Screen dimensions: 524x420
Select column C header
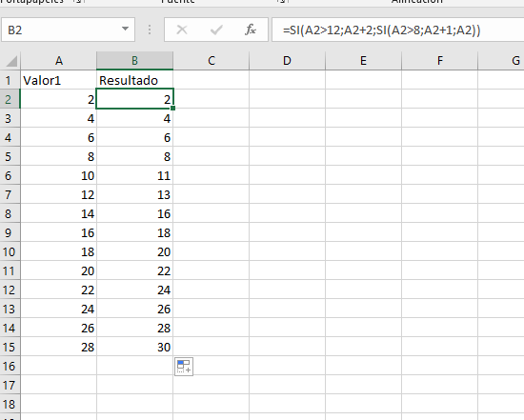pyautogui.click(x=212, y=61)
